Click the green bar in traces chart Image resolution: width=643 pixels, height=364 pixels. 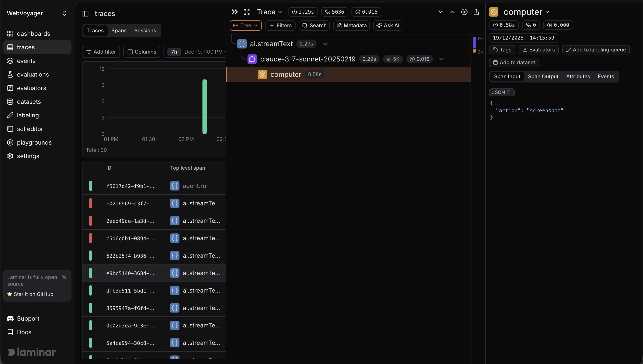(x=205, y=107)
